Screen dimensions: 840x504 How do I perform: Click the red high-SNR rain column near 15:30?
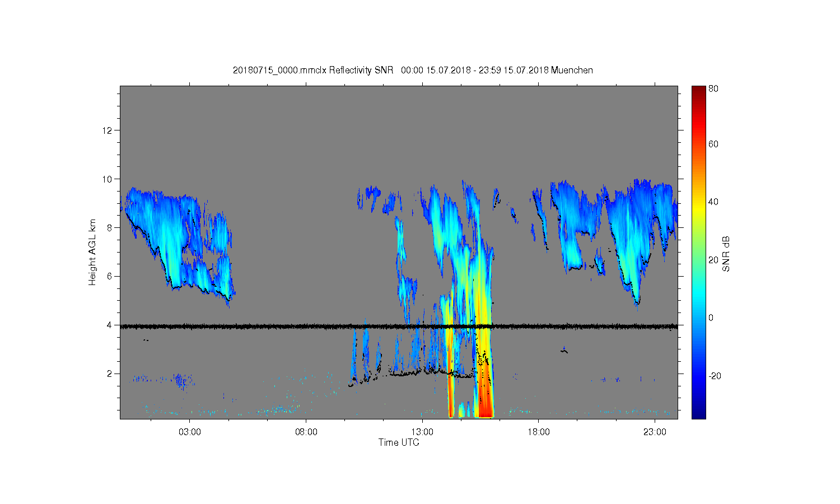[x=485, y=386]
